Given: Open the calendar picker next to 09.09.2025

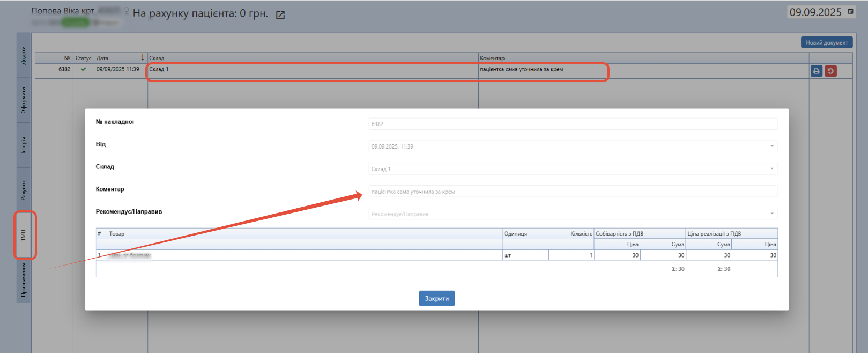Looking at the screenshot, I should click(x=850, y=11).
